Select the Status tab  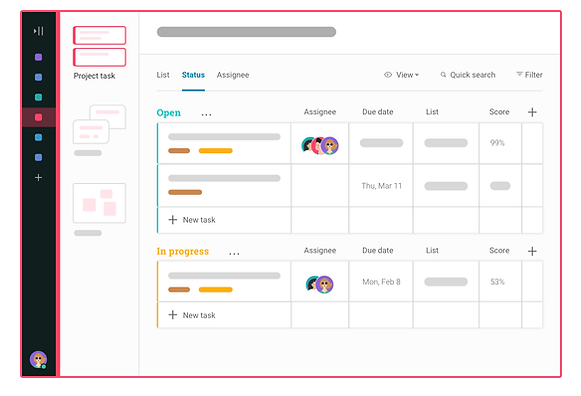[193, 75]
